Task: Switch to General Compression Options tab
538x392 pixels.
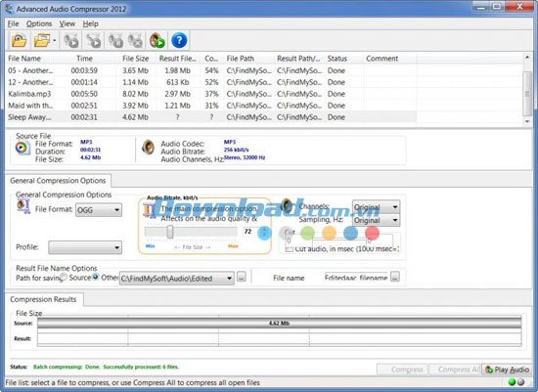Action: tap(58, 181)
